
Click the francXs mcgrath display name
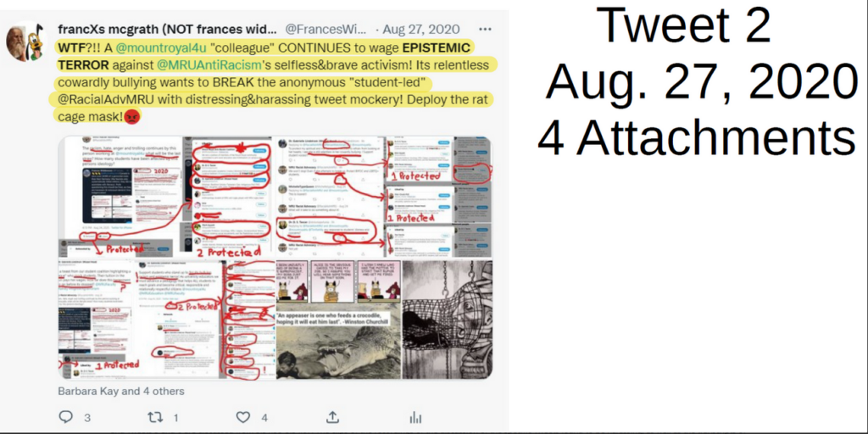coord(167,29)
